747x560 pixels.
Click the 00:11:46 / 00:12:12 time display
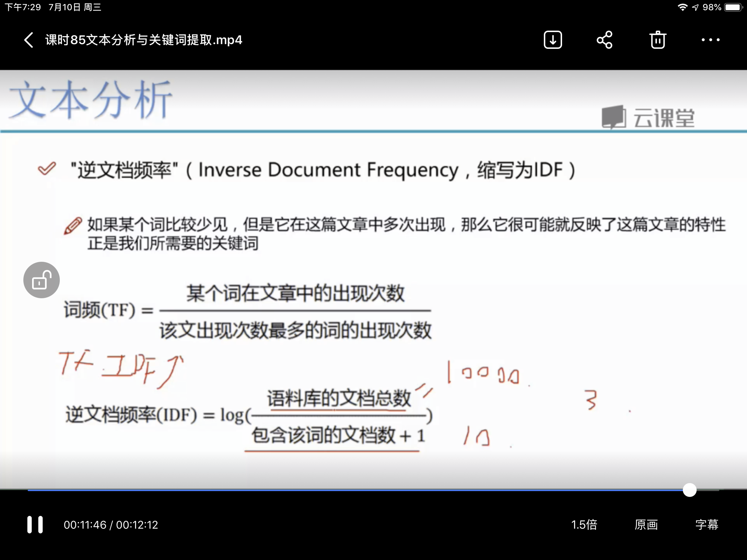111,525
